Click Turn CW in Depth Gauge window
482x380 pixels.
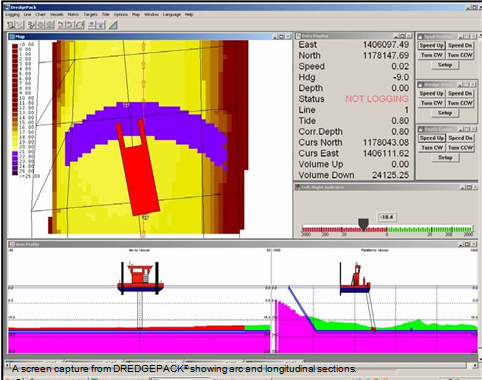click(431, 148)
